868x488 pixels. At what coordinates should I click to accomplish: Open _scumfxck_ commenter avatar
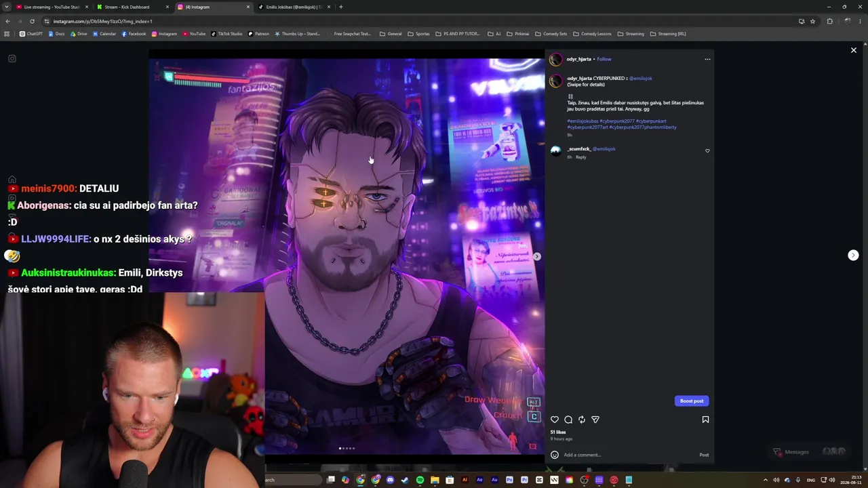point(555,150)
